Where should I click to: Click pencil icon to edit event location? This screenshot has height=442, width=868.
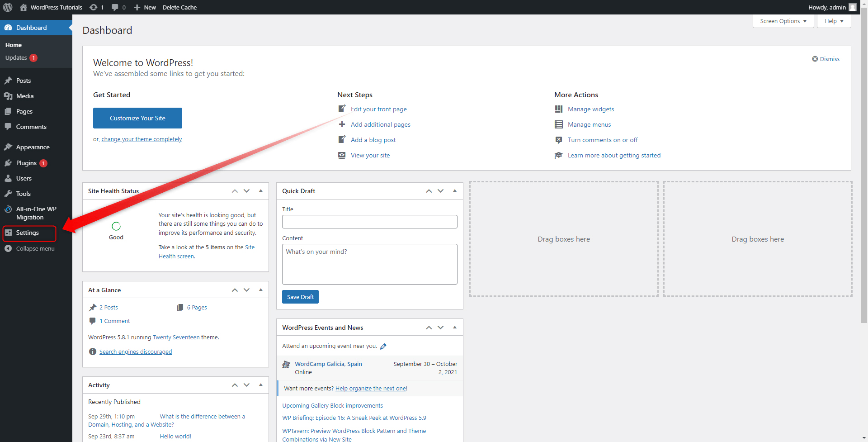(383, 347)
